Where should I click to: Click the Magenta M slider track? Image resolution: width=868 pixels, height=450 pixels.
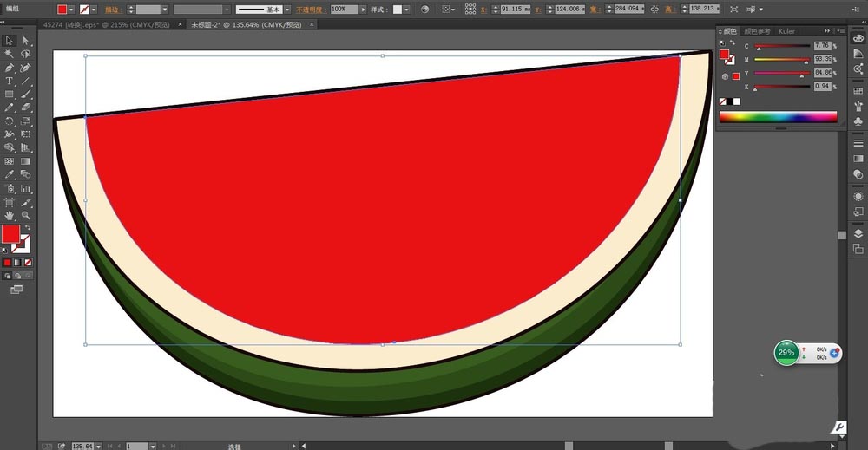point(782,59)
